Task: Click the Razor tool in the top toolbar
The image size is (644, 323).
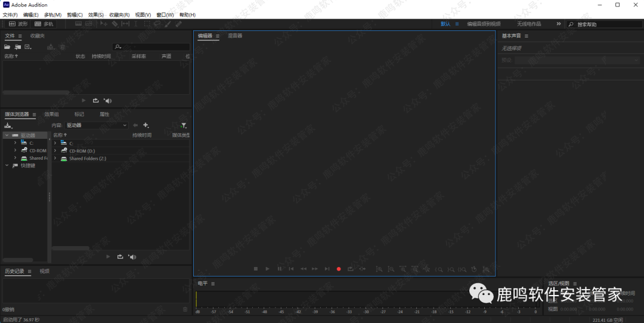Action: 115,24
